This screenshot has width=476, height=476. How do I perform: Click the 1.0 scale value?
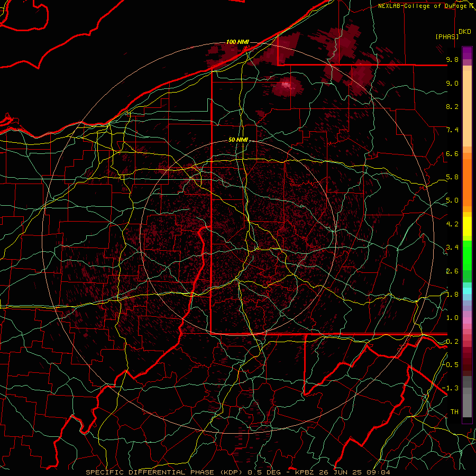click(452, 318)
